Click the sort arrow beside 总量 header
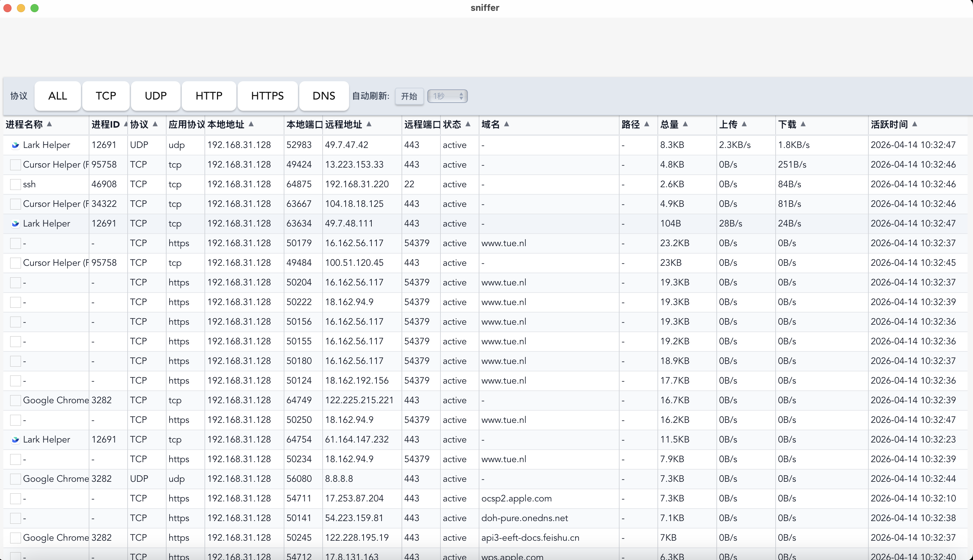This screenshot has height=560, width=973. [x=685, y=124]
